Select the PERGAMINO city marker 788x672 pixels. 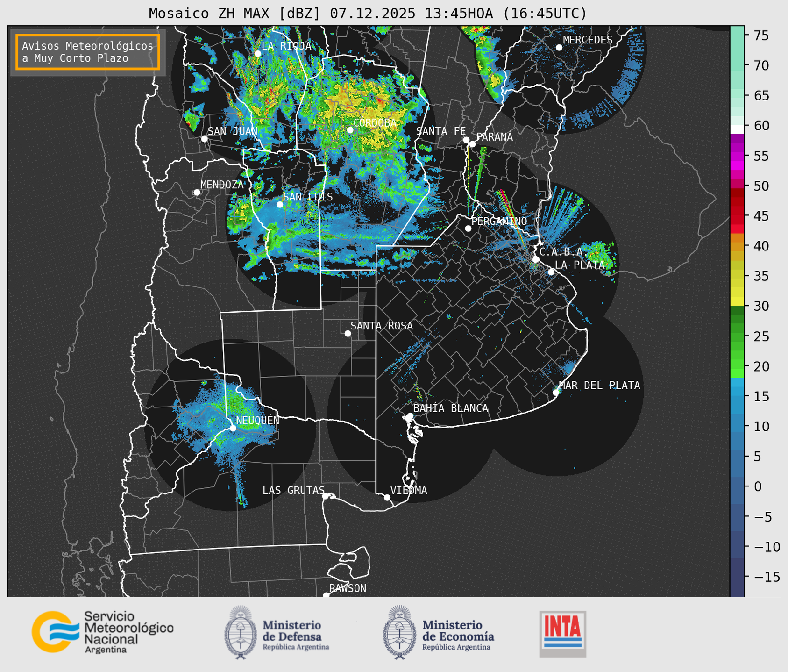[468, 229]
